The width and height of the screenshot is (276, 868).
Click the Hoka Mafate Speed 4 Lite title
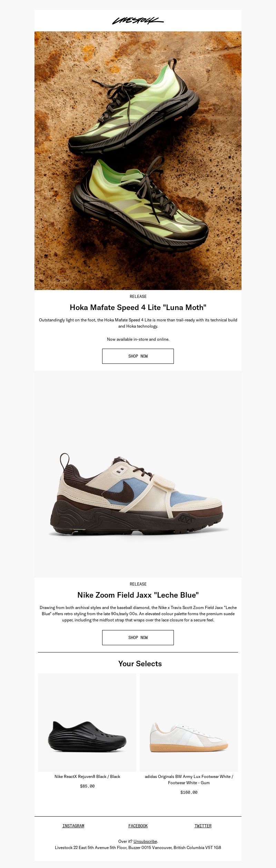(138, 307)
